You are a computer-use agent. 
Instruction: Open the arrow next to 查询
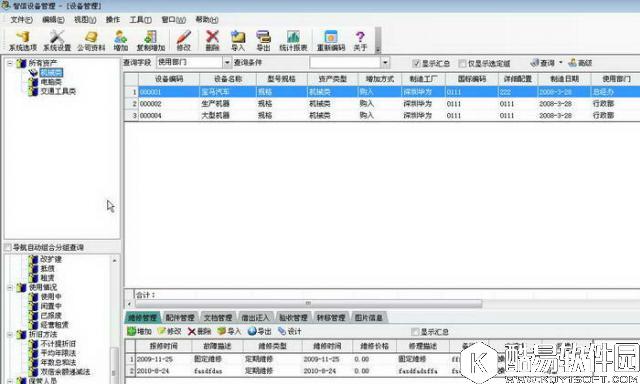[x=560, y=63]
